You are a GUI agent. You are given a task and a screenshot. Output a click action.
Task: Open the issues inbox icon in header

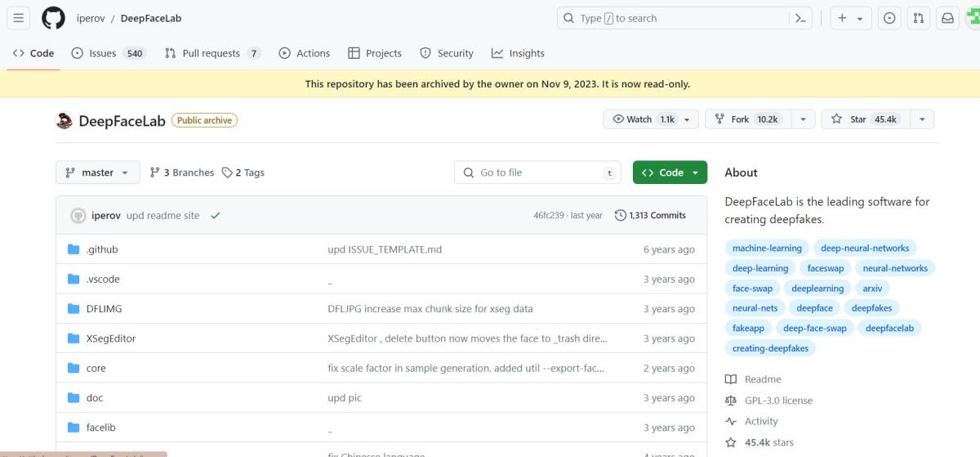coord(889,18)
